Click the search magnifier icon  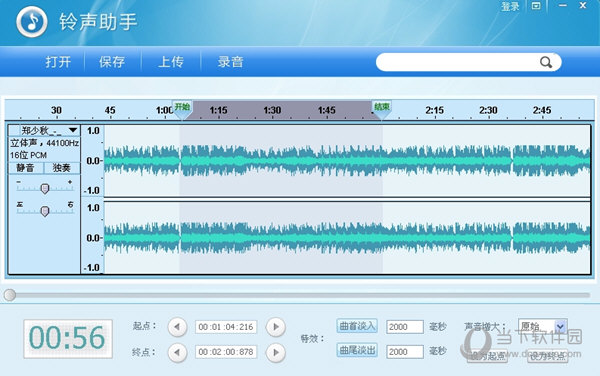546,62
